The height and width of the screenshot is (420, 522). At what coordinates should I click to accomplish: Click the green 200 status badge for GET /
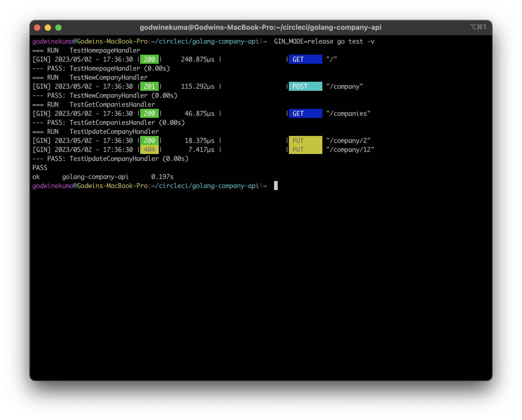[149, 59]
